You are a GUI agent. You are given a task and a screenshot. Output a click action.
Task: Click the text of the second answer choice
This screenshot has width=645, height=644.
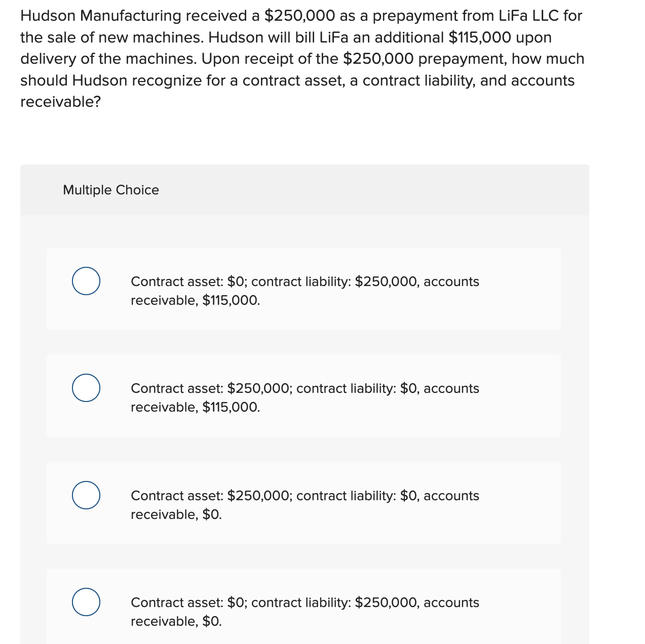(305, 397)
